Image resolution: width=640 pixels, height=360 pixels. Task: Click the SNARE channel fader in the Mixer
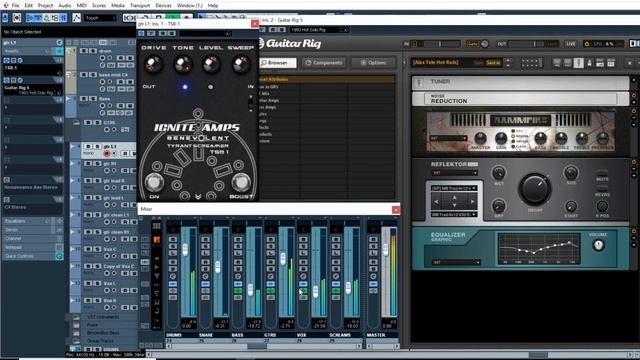coord(218,267)
